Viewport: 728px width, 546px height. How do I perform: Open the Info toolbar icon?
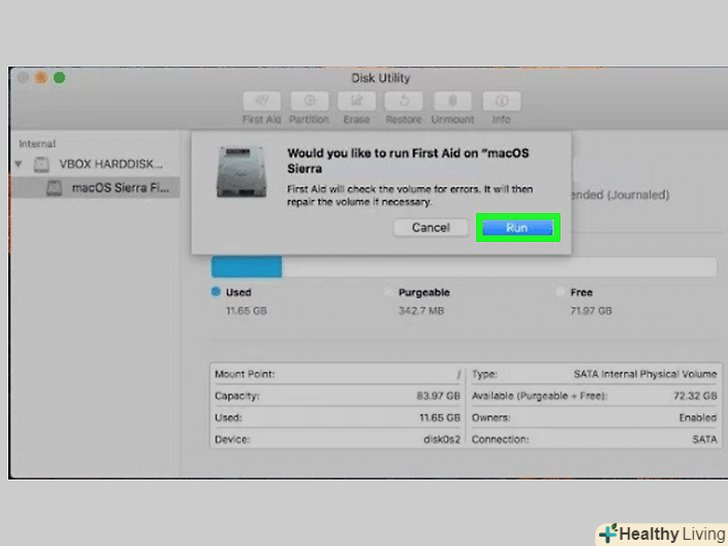coord(501,101)
